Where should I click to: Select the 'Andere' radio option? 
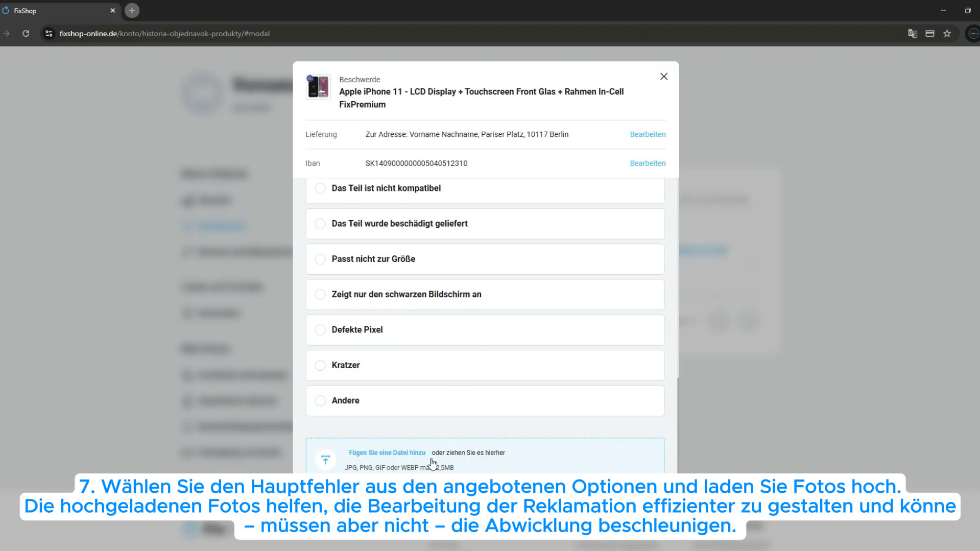[320, 401]
